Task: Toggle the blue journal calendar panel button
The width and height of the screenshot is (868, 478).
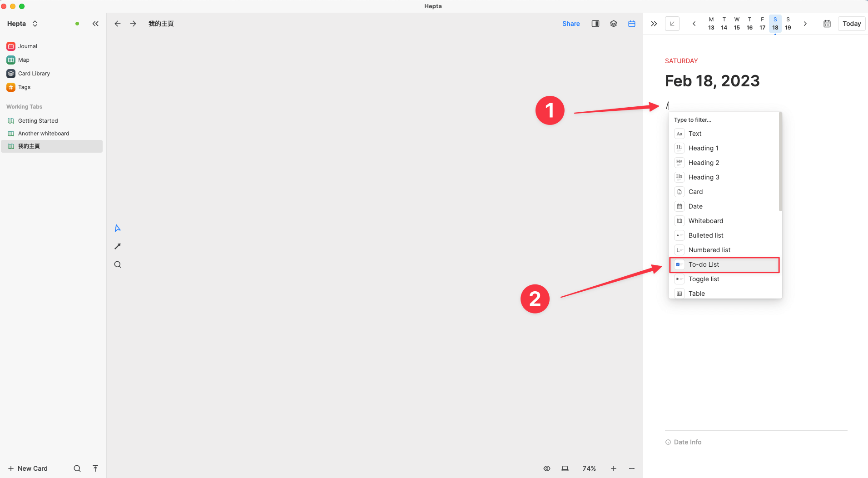Action: tap(631, 24)
